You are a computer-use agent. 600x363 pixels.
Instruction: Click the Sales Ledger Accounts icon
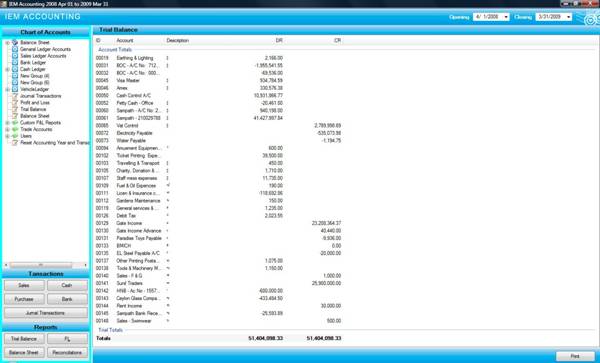click(15, 56)
